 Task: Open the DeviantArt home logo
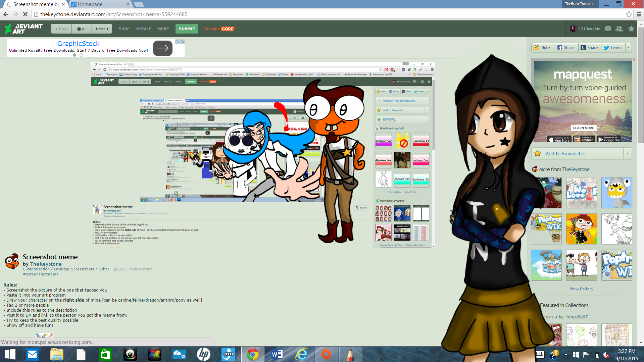coord(24,29)
